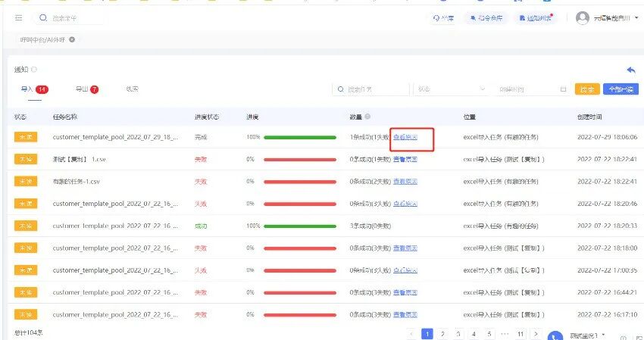Switch to the third notification tab
Image resolution: width=644 pixels, height=340 pixels.
pyautogui.click(x=133, y=89)
